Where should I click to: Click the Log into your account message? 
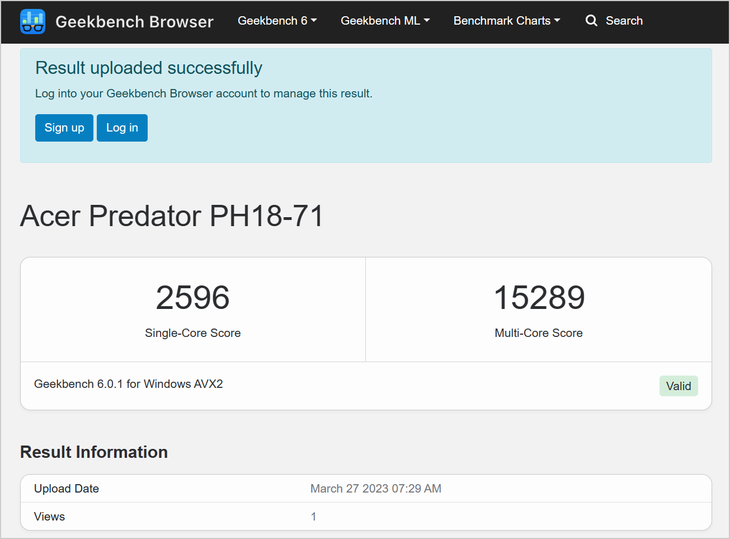click(204, 94)
